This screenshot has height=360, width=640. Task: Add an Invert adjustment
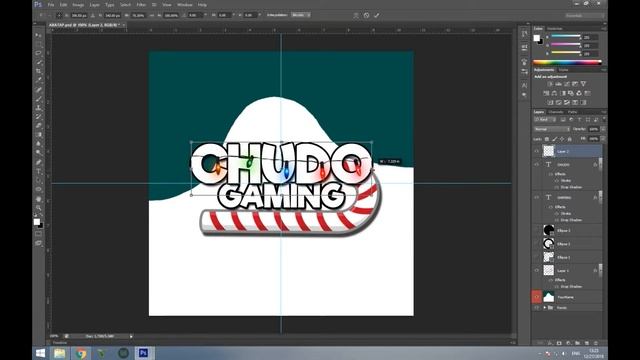550,102
